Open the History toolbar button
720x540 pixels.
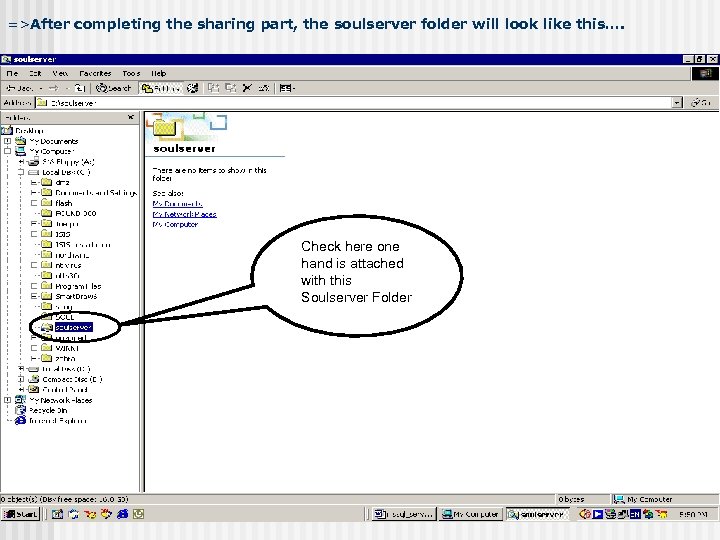point(193,88)
